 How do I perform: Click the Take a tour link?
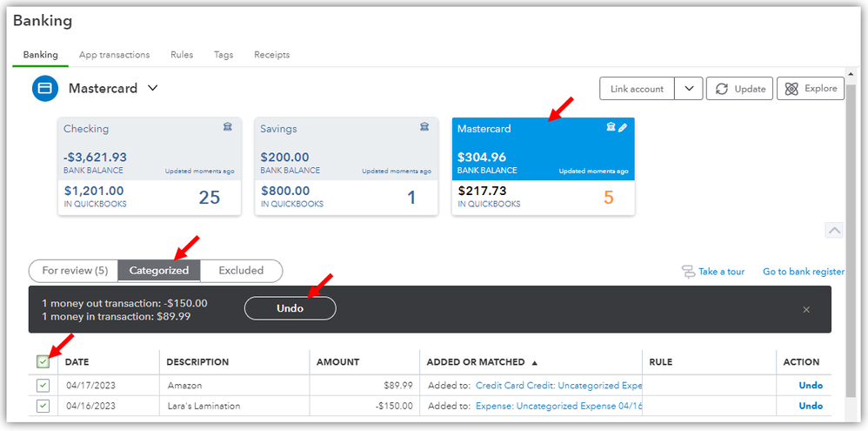point(721,272)
